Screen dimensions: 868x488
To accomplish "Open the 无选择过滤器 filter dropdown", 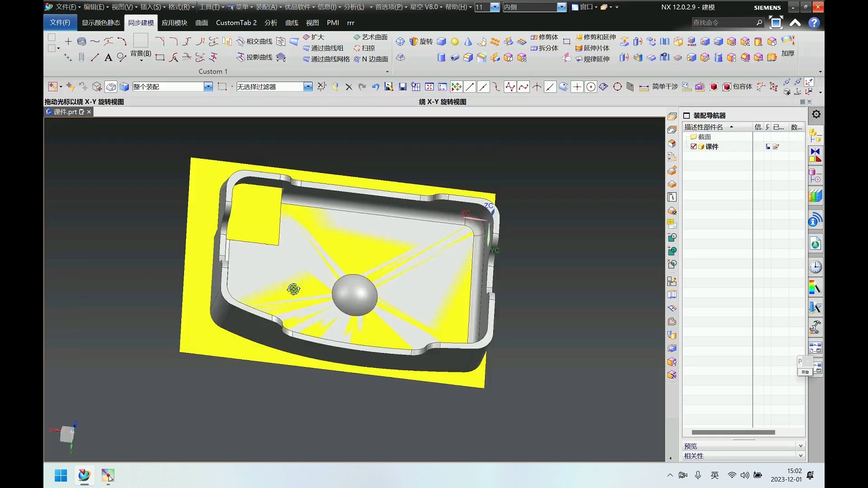I will [307, 87].
